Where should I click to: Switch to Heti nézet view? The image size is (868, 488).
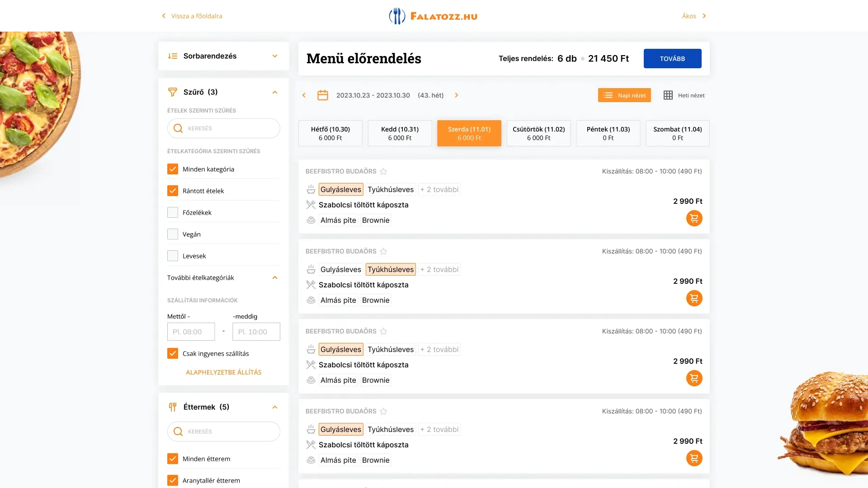[x=684, y=95]
